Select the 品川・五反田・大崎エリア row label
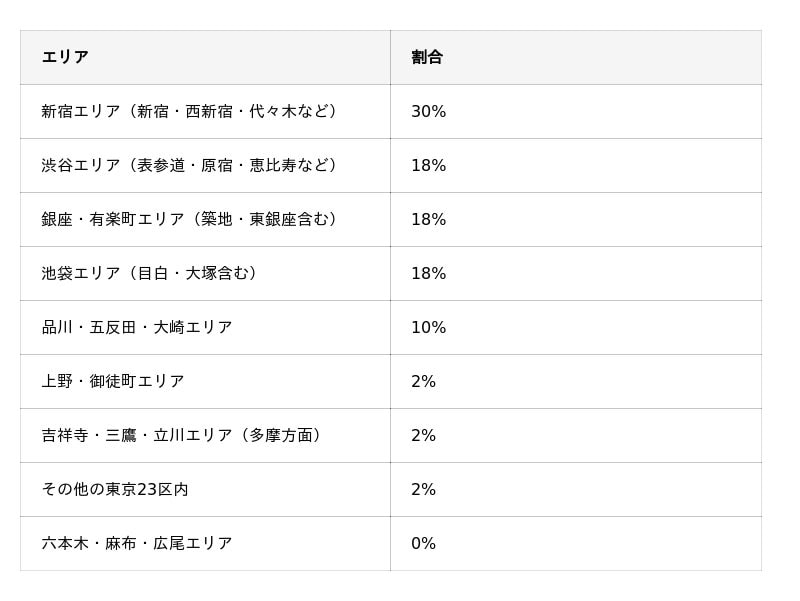Image resolution: width=800 pixels, height=601 pixels. click(x=137, y=328)
